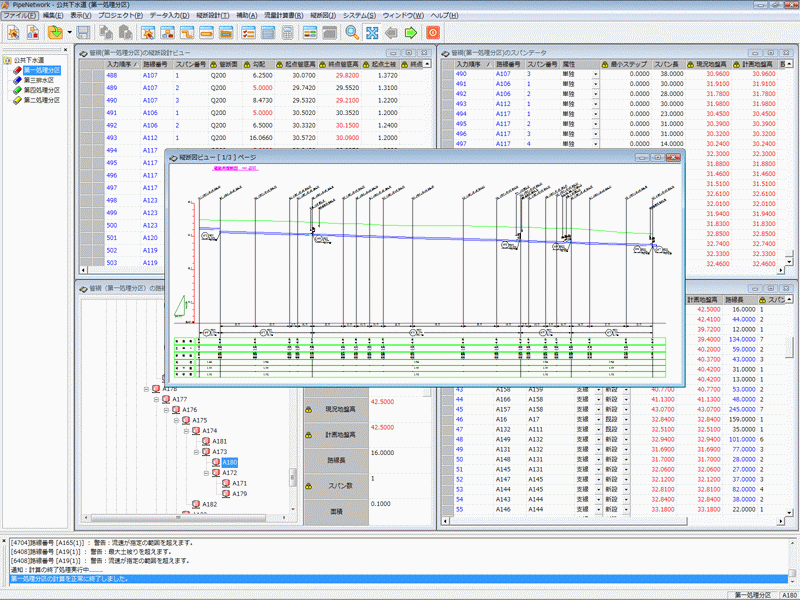Click the green forward arrow icon
800x600 pixels.
(411, 33)
